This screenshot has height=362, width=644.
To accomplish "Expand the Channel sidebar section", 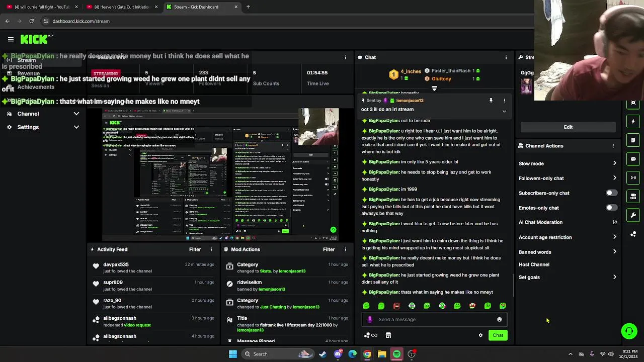I will (x=76, y=114).
